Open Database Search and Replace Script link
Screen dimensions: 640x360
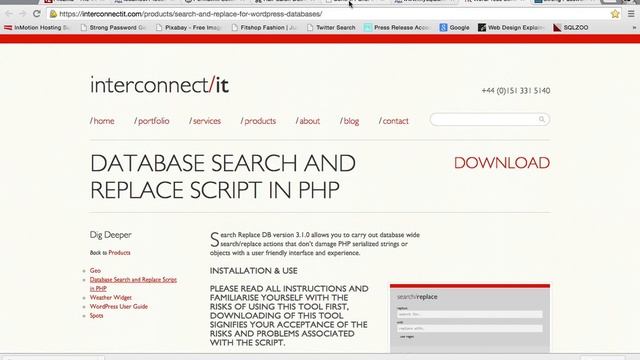[x=133, y=284]
